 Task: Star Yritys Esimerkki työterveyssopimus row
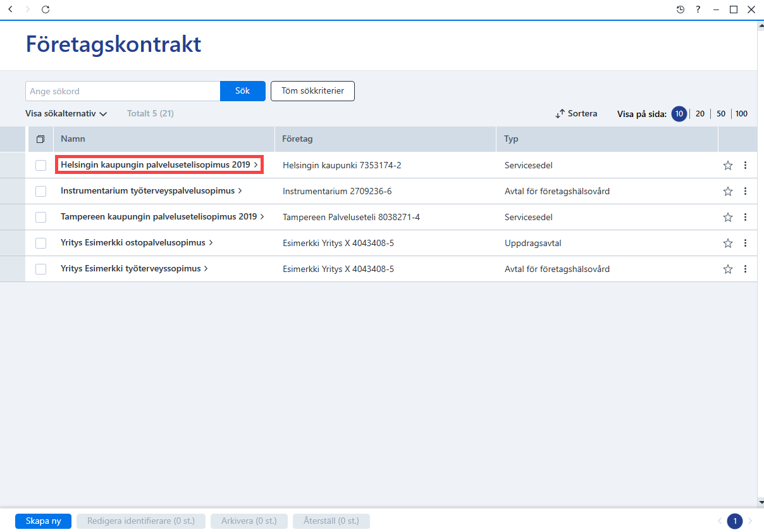[x=728, y=269]
